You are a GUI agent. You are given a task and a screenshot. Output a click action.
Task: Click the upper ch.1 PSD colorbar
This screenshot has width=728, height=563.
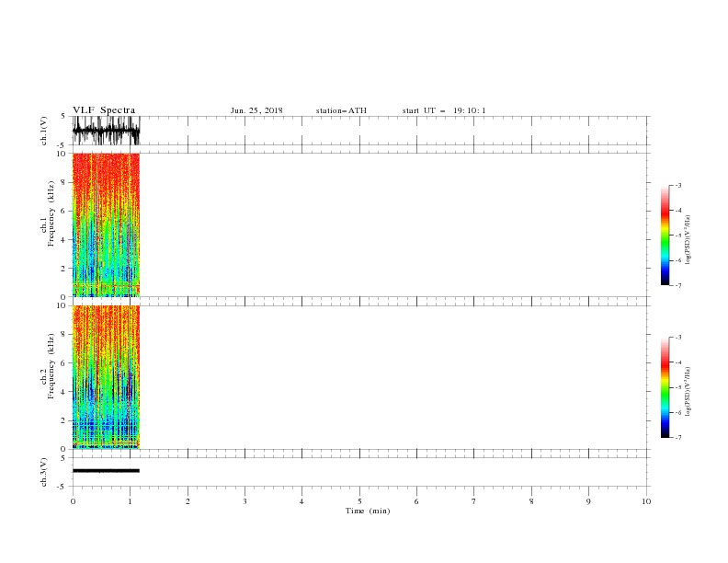pos(665,236)
